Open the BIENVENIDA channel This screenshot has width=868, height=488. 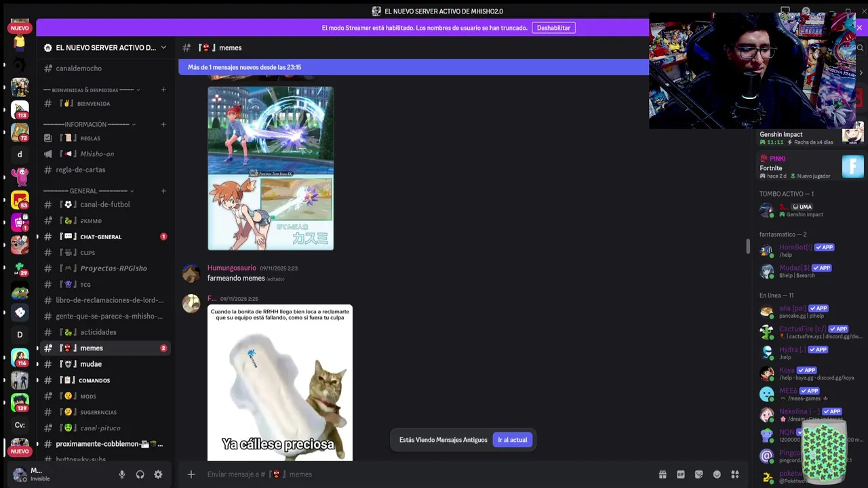click(105, 104)
